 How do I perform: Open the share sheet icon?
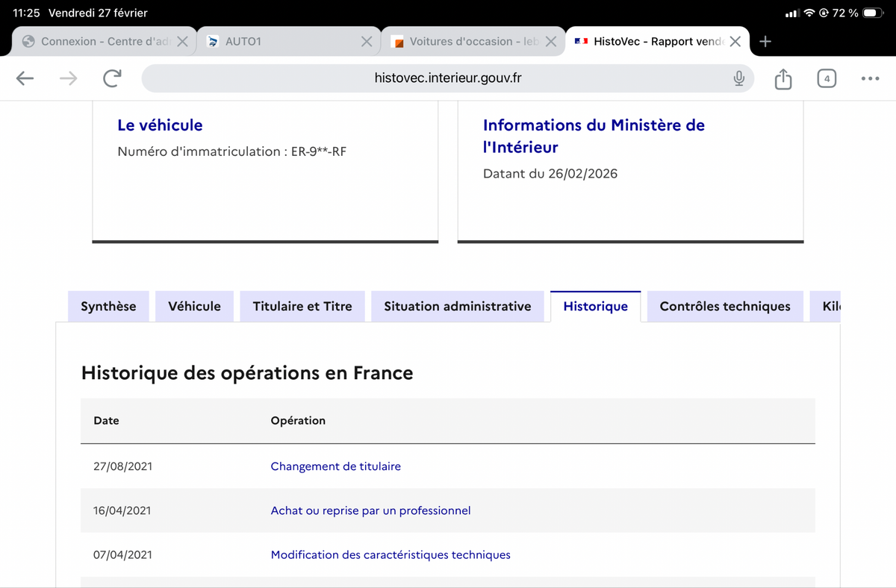783,78
